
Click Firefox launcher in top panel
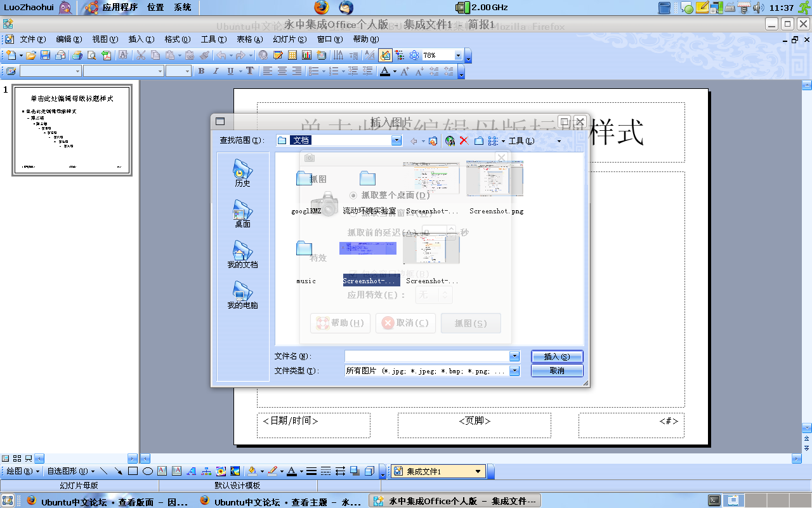click(322, 8)
